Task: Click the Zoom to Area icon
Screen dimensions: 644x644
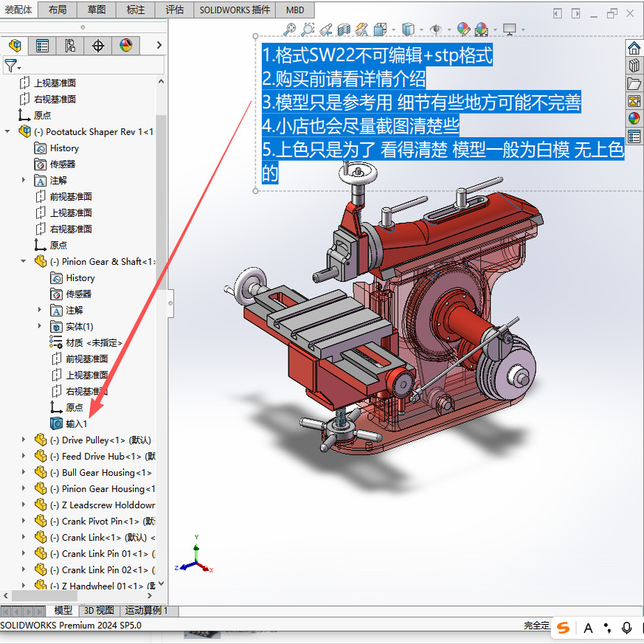Action: click(308, 30)
